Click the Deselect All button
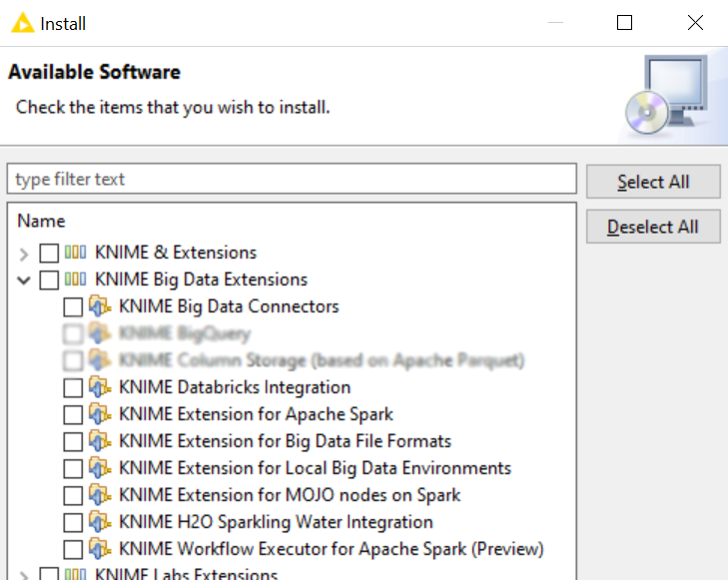 click(x=653, y=227)
